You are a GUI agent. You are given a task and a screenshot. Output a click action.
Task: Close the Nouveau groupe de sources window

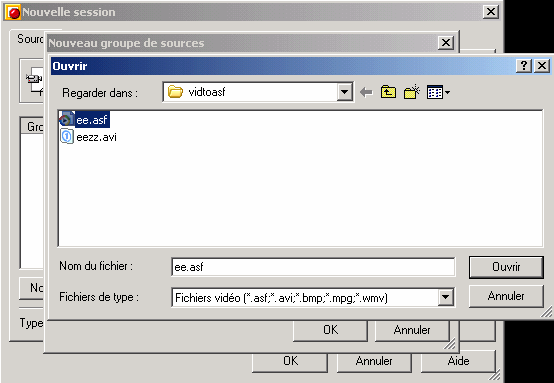pyautogui.click(x=446, y=43)
